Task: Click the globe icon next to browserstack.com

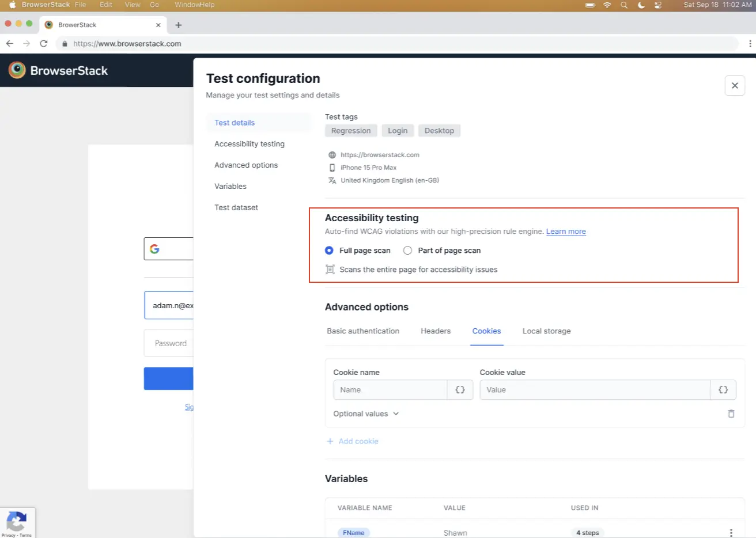Action: pyautogui.click(x=331, y=154)
